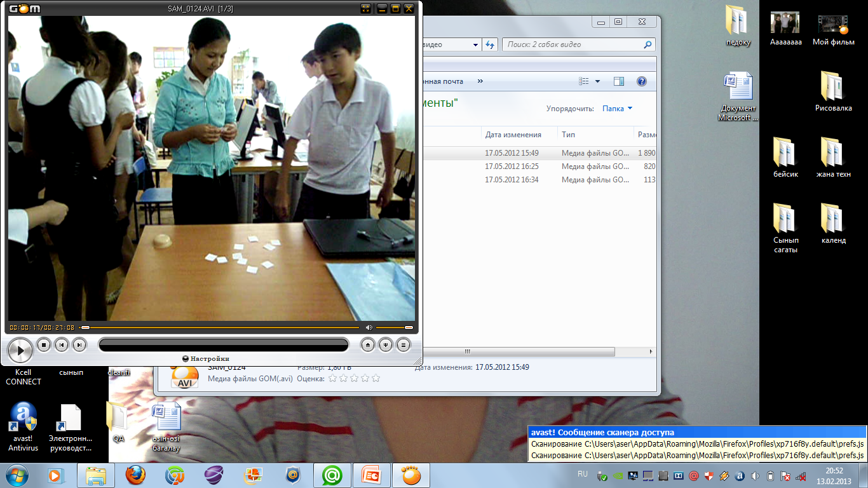
Task: Open Windows Media Player from taskbar
Action: pyautogui.click(x=57, y=475)
